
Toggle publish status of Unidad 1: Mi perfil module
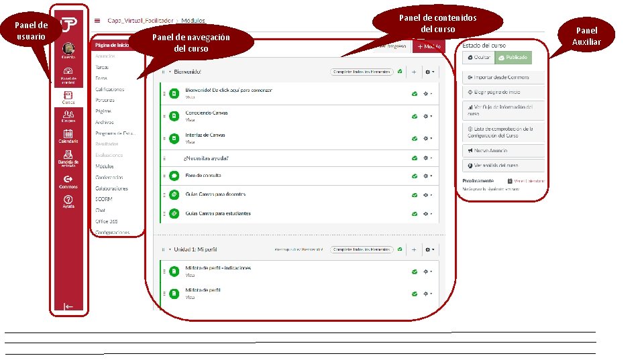tap(400, 249)
